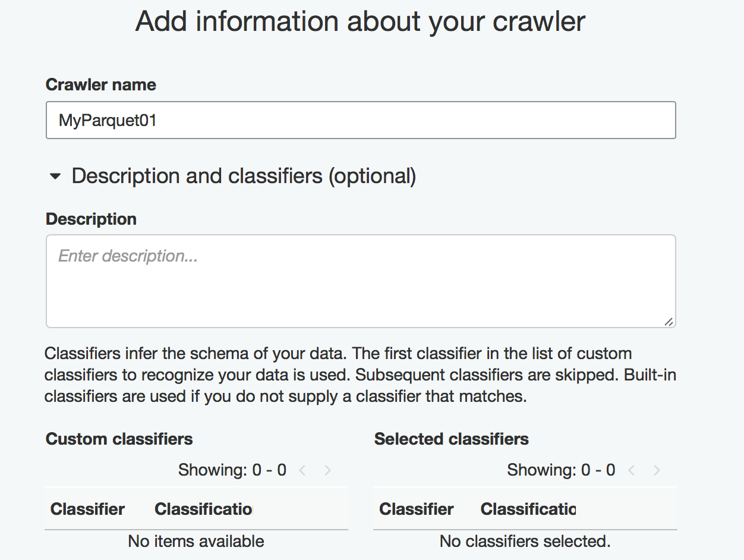The width and height of the screenshot is (744, 560).
Task: Click the Selected classifiers heading
Action: tap(452, 439)
